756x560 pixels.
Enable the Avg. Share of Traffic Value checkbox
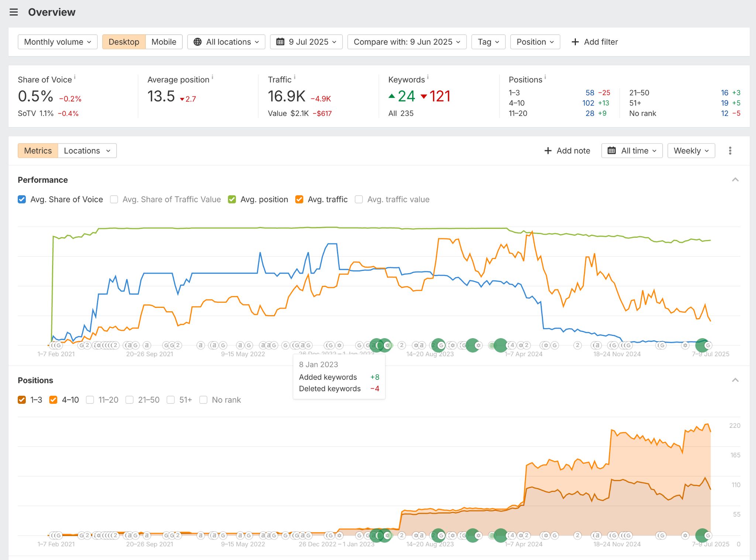pyautogui.click(x=114, y=199)
